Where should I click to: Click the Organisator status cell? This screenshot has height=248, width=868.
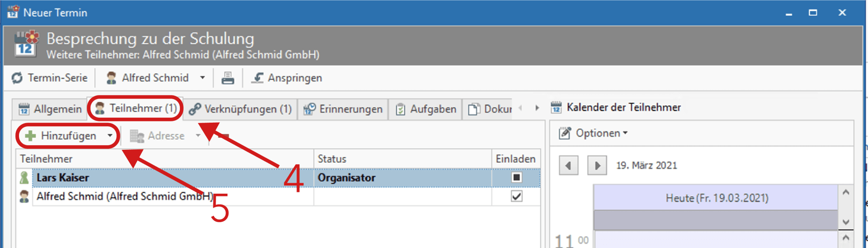click(403, 178)
